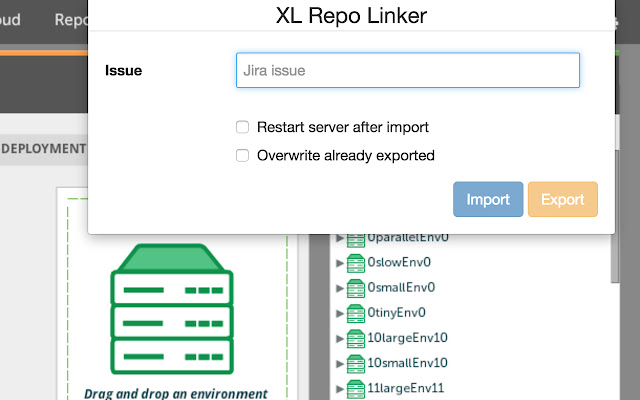Select the 0smallEnv0 environment icon
Screen dimensions: 640x400
[x=356, y=289]
